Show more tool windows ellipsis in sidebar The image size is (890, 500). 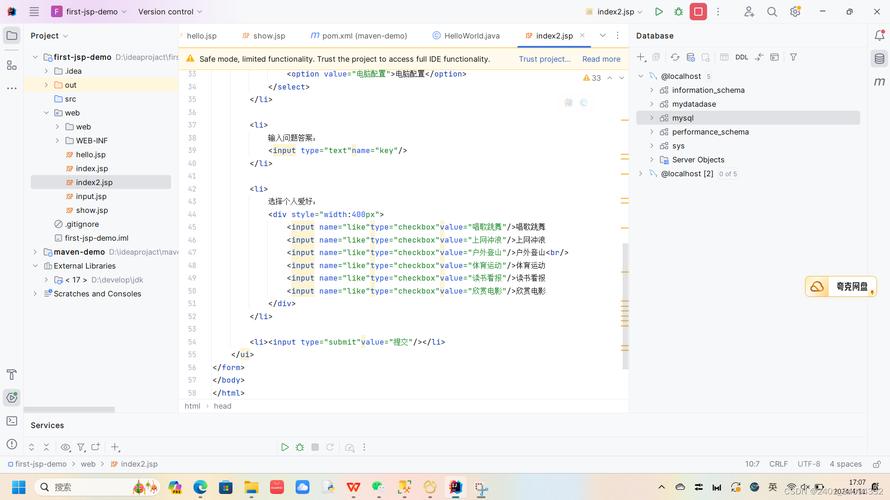11,88
